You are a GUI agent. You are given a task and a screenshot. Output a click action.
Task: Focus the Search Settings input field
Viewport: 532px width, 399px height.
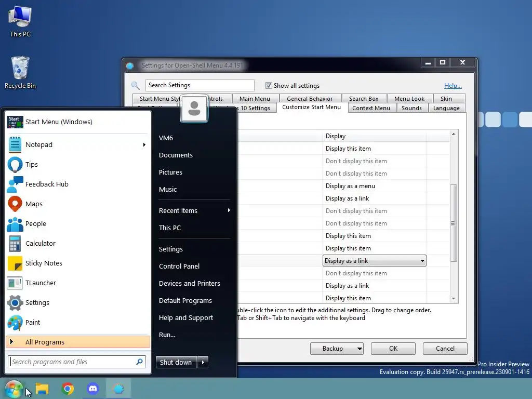200,85
